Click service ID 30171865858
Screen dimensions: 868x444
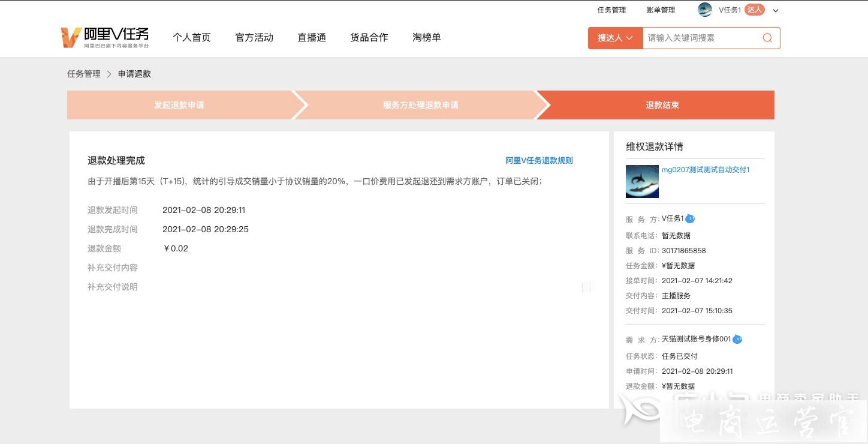[x=684, y=251]
